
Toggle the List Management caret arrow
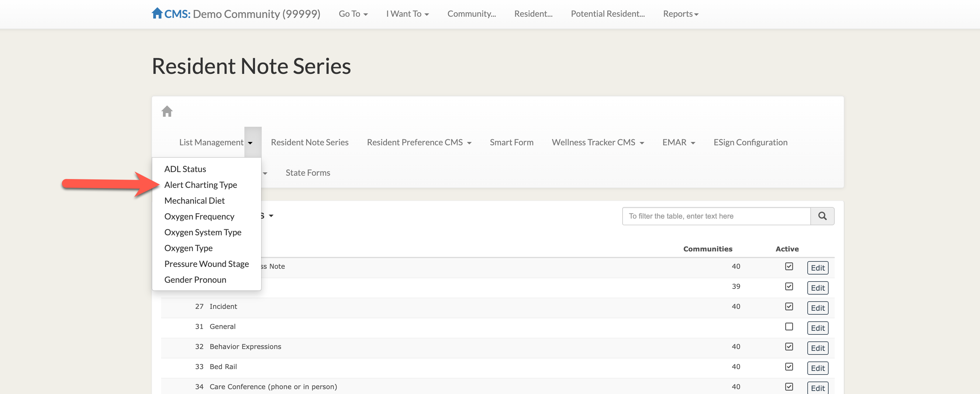click(250, 143)
